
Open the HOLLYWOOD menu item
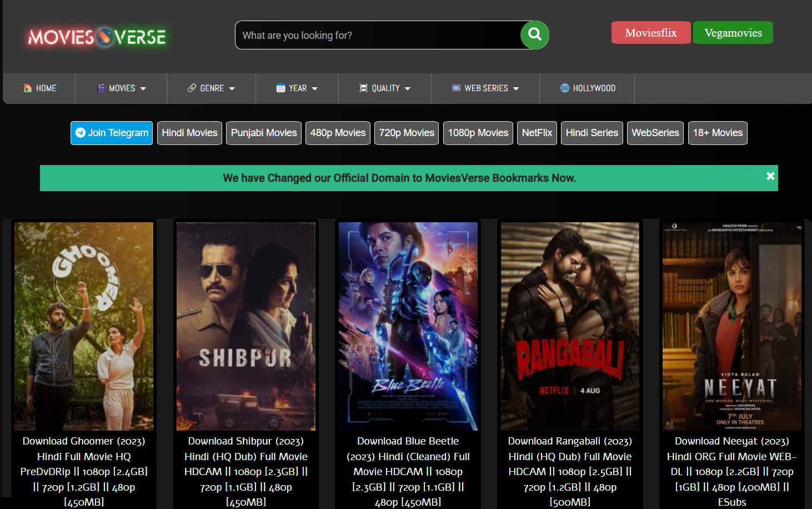click(x=587, y=88)
